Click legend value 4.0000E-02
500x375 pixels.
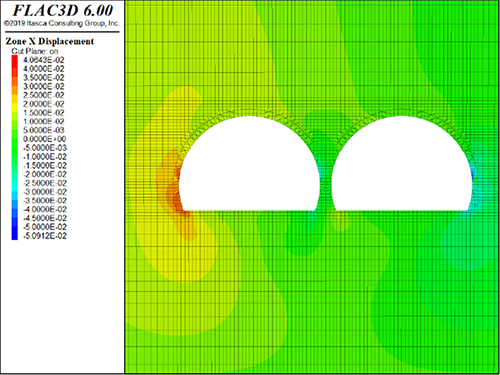pyautogui.click(x=44, y=69)
